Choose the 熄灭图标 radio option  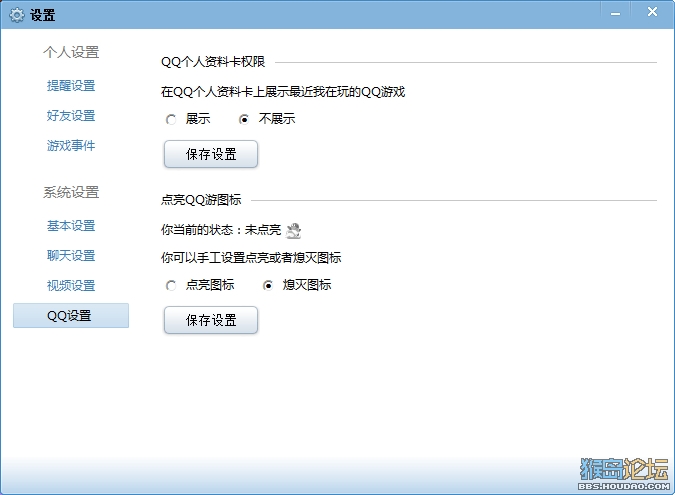(268, 285)
